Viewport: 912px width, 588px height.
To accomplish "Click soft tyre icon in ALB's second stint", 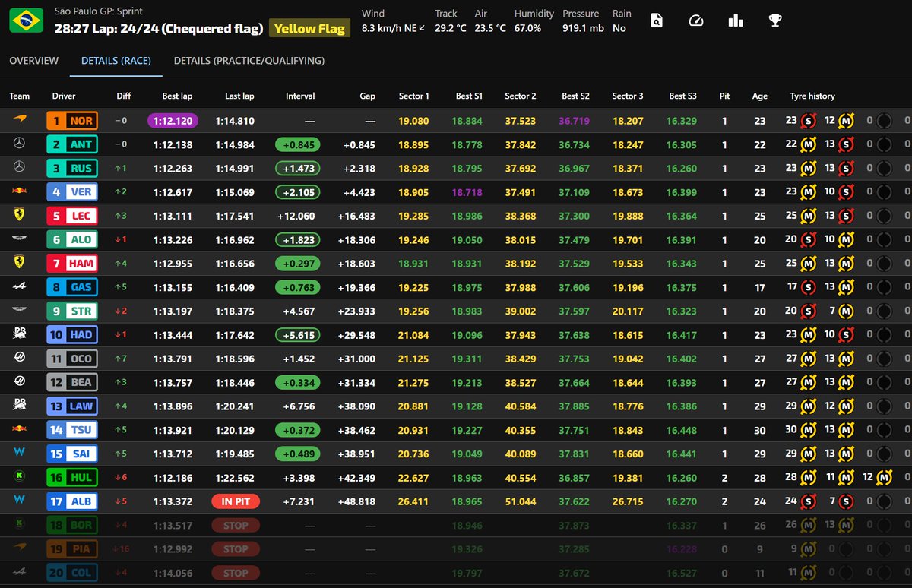I will click(847, 501).
